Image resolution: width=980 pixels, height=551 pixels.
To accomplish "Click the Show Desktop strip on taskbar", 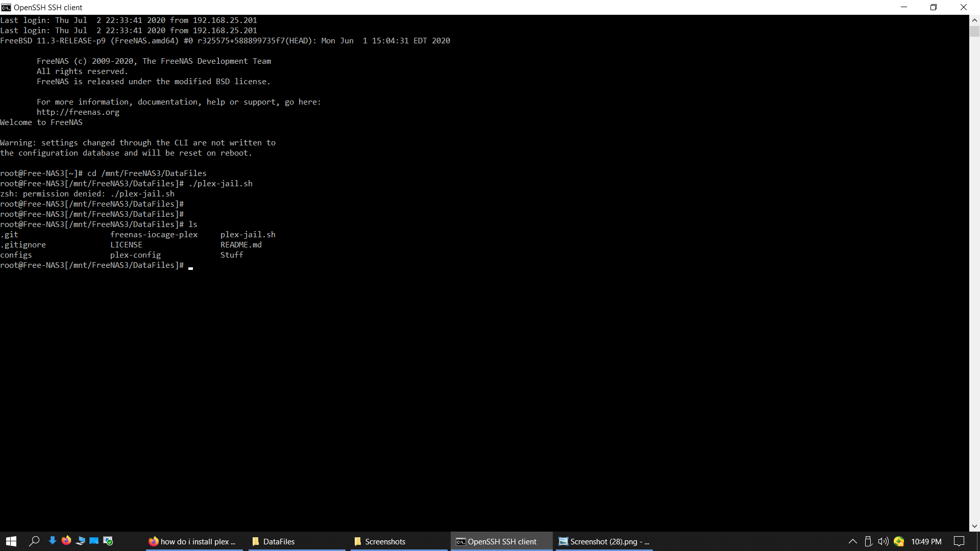I will [x=978, y=541].
